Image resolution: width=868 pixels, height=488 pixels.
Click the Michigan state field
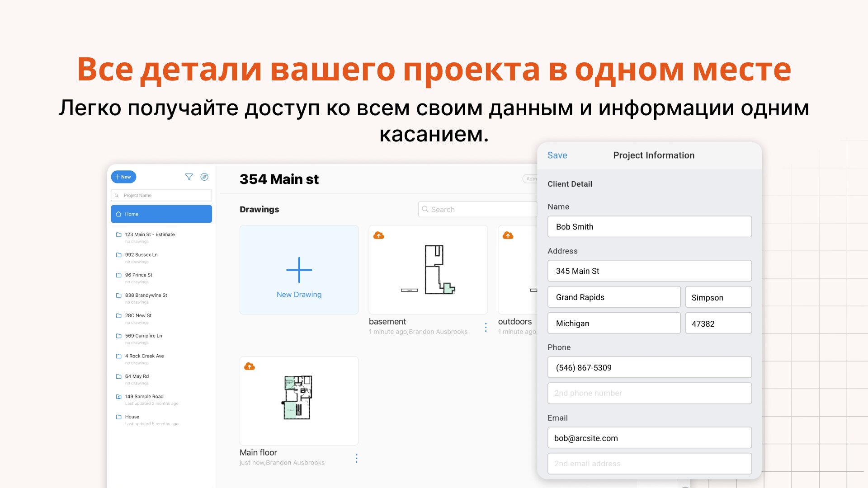coord(613,324)
